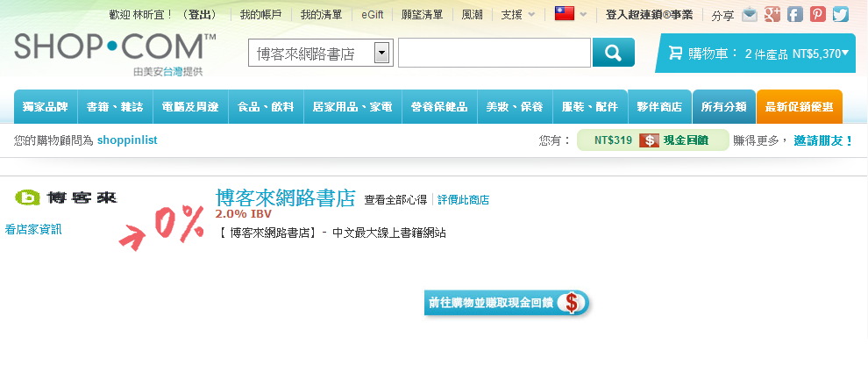
Task: Click 邀請朋友！ invite link
Action: 823,140
